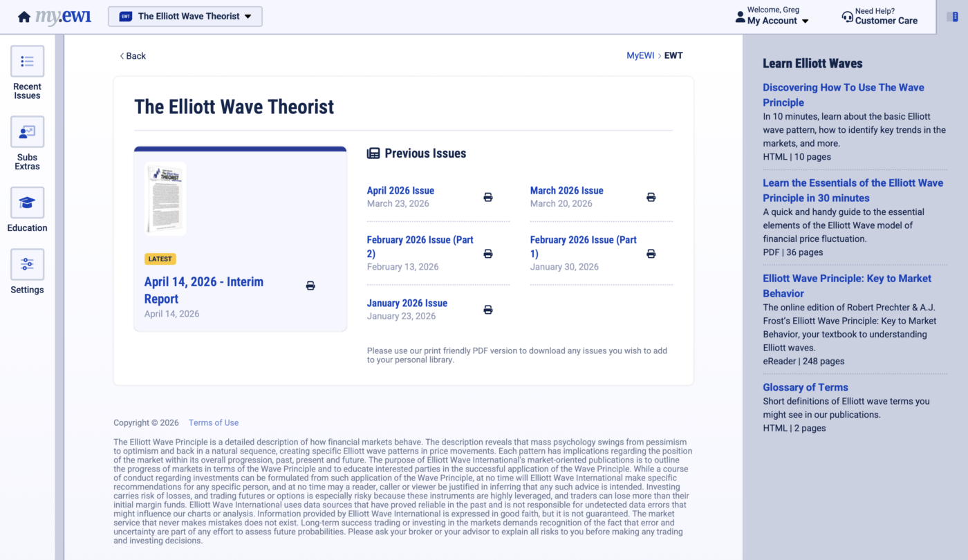Click the 'eReader | 248 pages' text

coord(803,362)
